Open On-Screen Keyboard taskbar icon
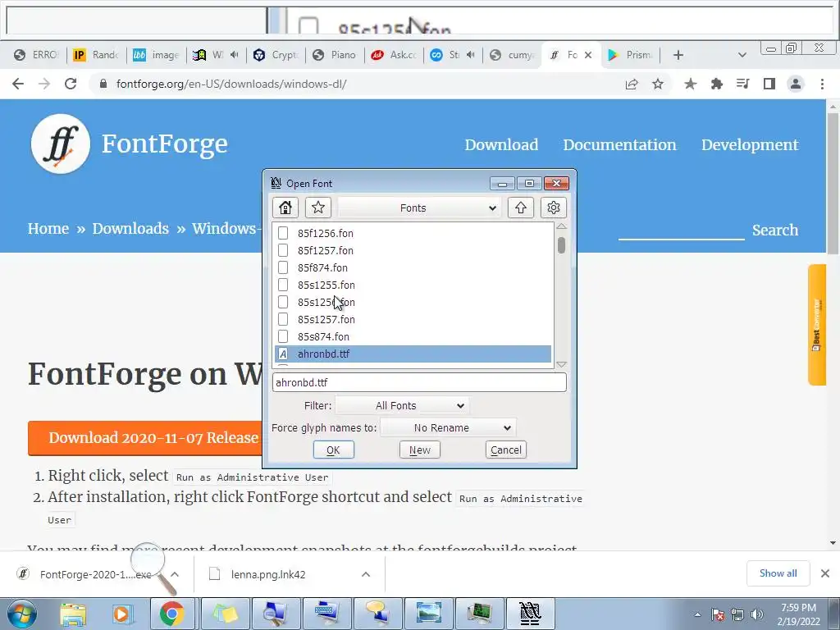The width and height of the screenshot is (840, 630). coord(326,614)
